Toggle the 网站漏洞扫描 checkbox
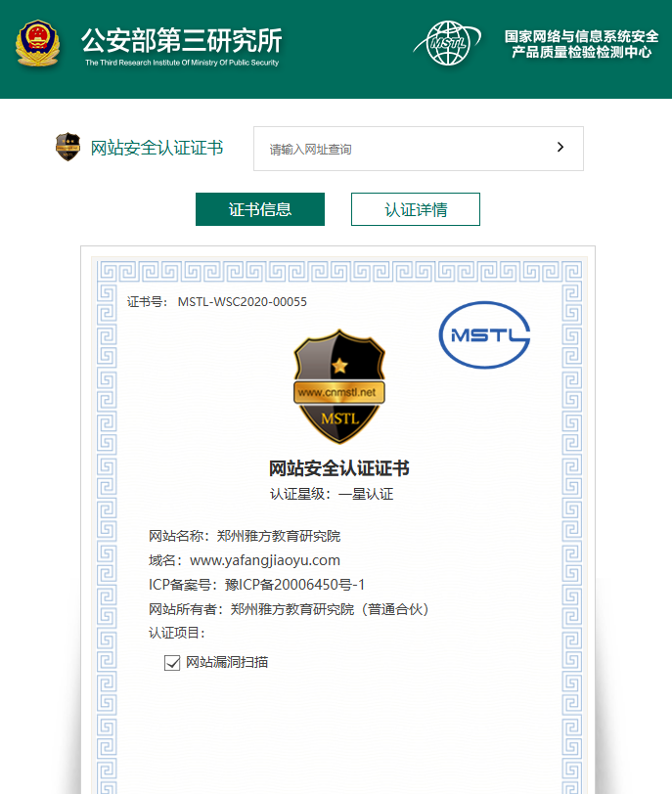 (173, 663)
